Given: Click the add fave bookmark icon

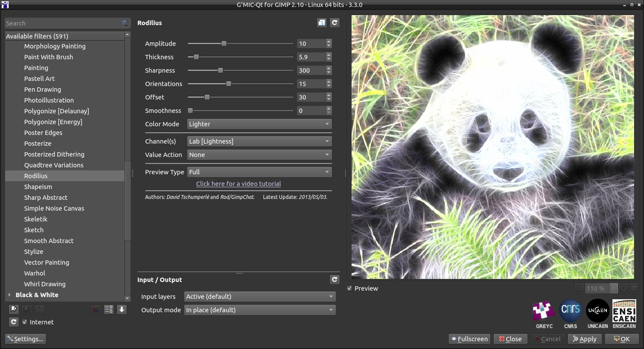Looking at the screenshot, I should point(14,309).
